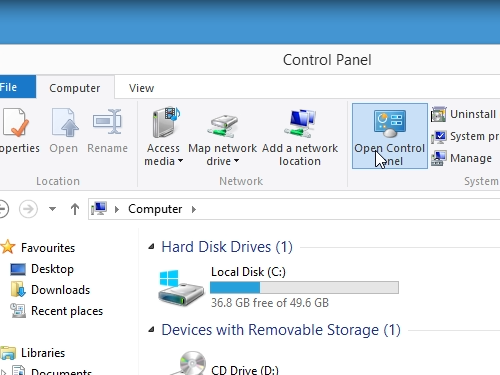
Task: Open the File ribbon menu
Action: point(17,87)
